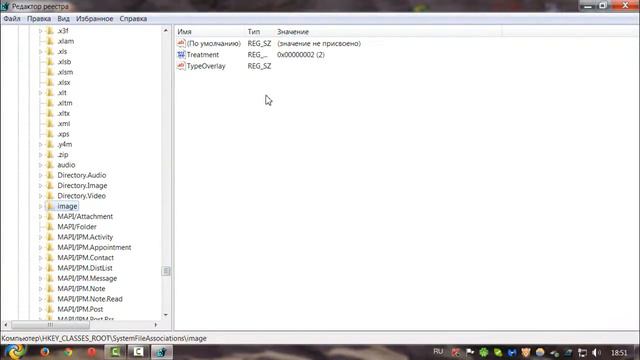Click the folder icon next to .xps
Viewport: 640px width, 360px height.
pos(50,134)
